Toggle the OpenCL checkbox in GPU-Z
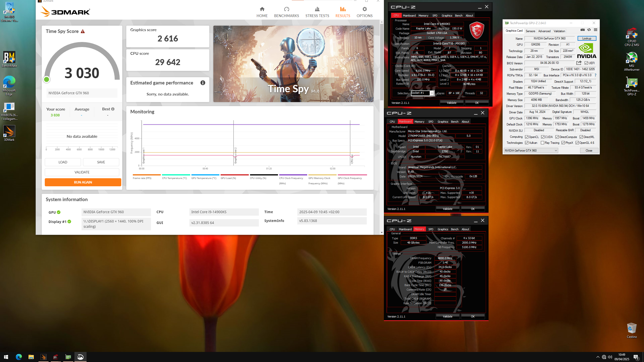The image size is (644, 362). pyautogui.click(x=527, y=137)
